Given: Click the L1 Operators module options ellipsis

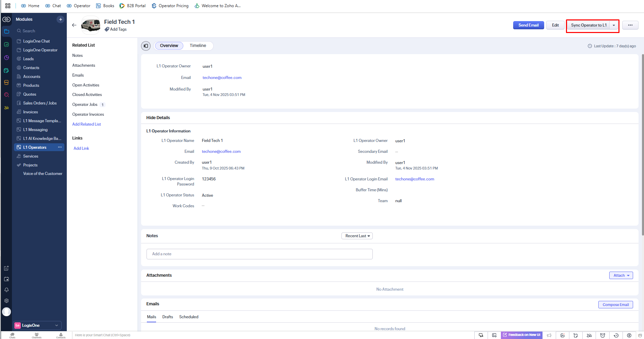Looking at the screenshot, I should [x=60, y=147].
